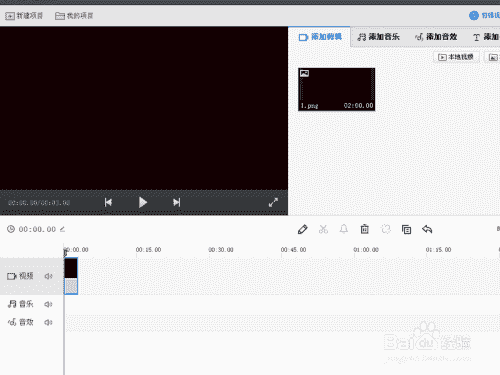Image resolution: width=500 pixels, height=375 pixels.
Task: Select the sound effect (音效) track label
Action: coord(21,322)
